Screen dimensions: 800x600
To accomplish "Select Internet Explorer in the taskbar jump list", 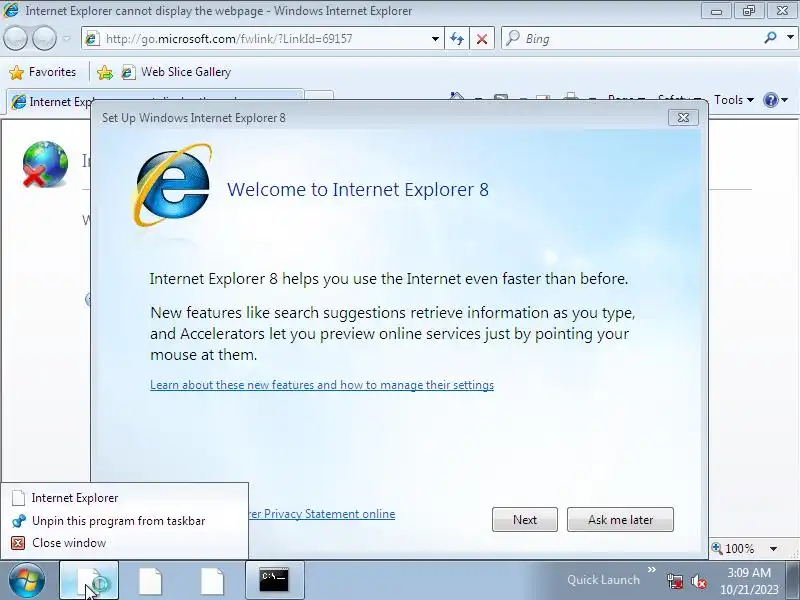I will (x=124, y=497).
